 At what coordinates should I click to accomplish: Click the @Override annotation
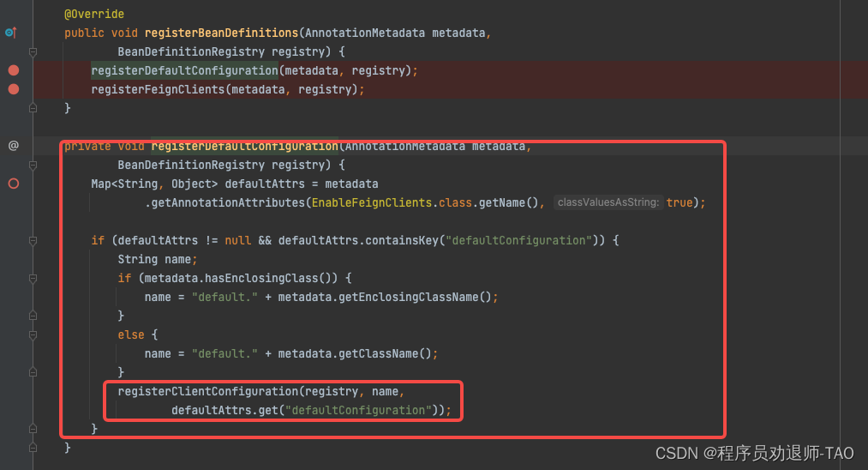tap(94, 14)
